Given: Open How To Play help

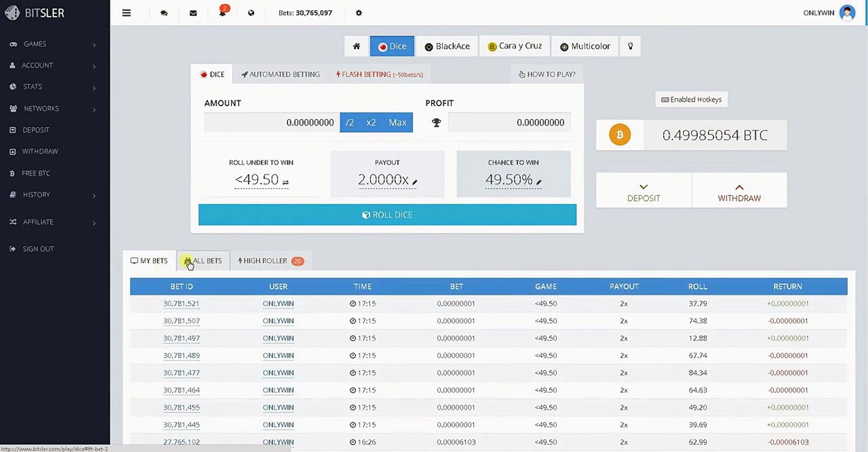Looking at the screenshot, I should (547, 74).
